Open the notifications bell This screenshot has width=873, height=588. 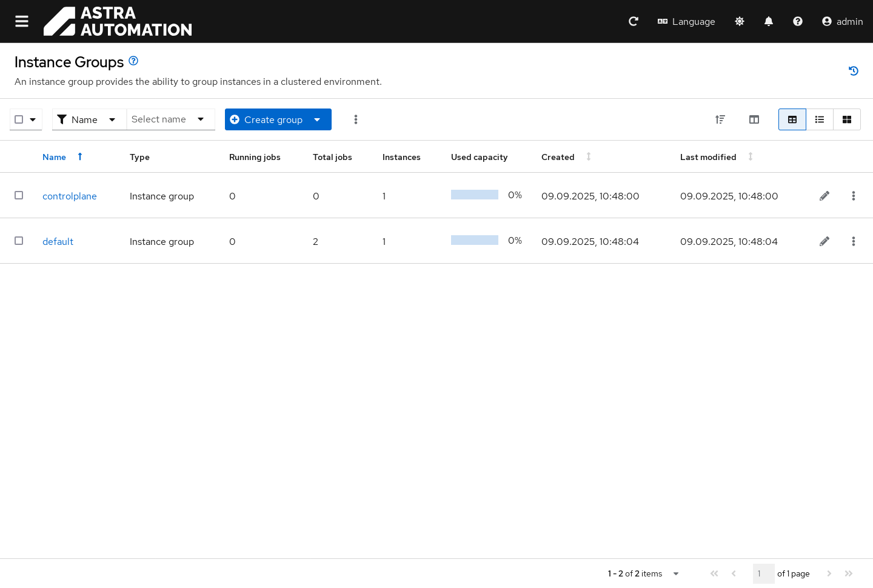coord(769,21)
